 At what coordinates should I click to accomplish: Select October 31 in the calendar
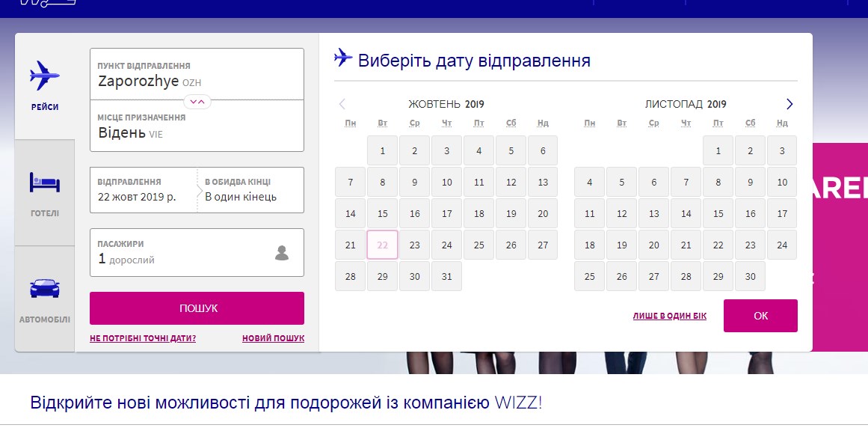[x=446, y=276]
